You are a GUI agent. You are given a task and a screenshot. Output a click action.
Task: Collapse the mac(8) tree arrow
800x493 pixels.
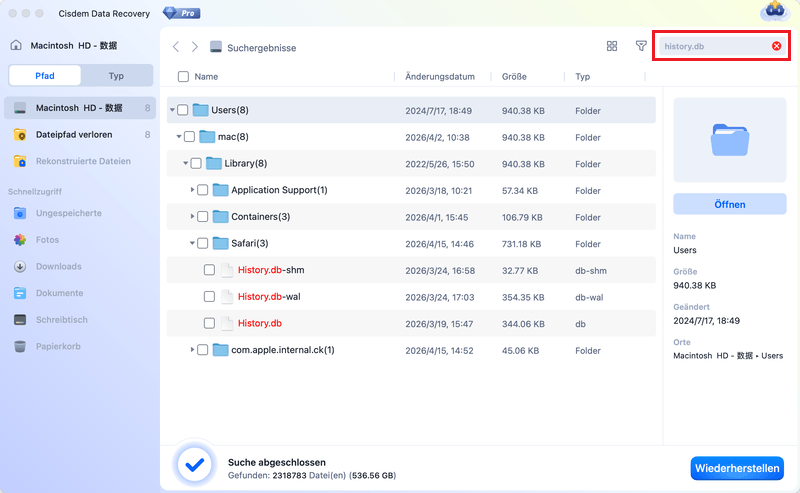[x=179, y=136]
